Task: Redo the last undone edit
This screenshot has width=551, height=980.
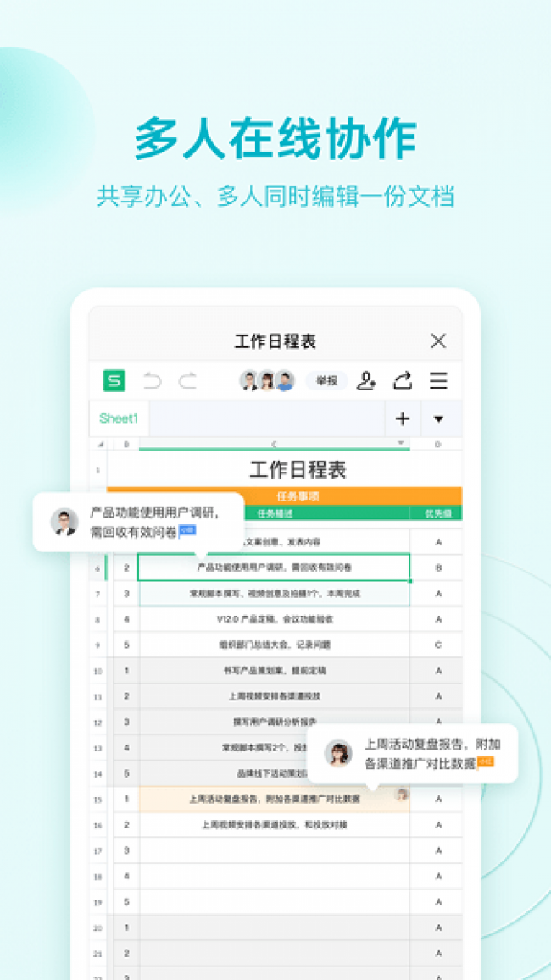Action: point(187,381)
